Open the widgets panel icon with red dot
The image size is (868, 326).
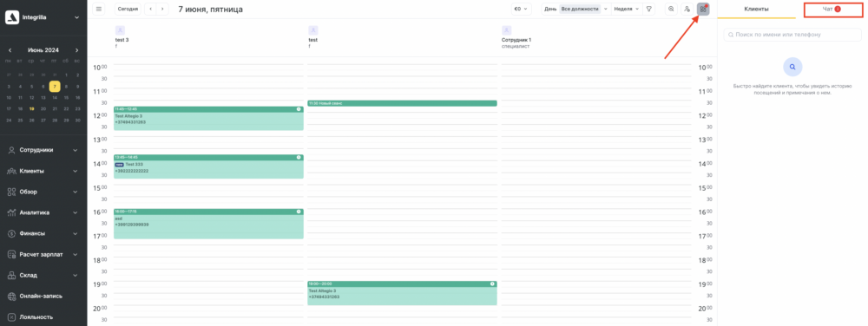point(703,9)
